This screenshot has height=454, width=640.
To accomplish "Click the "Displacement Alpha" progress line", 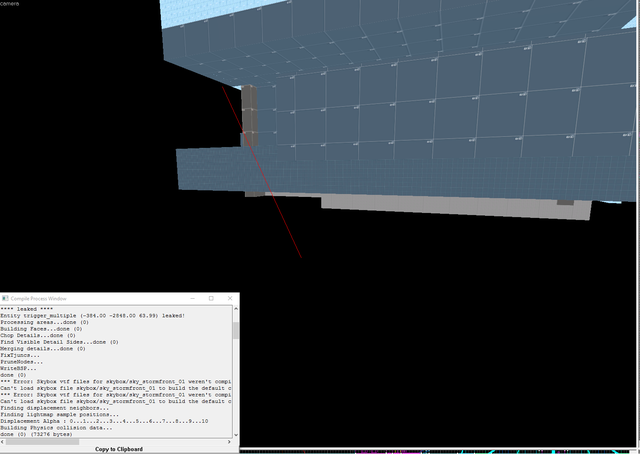I will (x=104, y=421).
